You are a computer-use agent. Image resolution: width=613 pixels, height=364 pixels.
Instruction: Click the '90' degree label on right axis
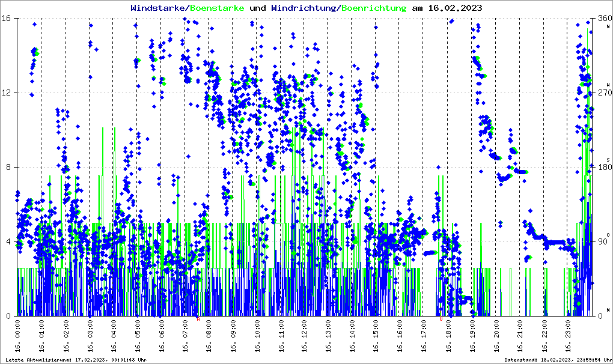pyautogui.click(x=603, y=242)
